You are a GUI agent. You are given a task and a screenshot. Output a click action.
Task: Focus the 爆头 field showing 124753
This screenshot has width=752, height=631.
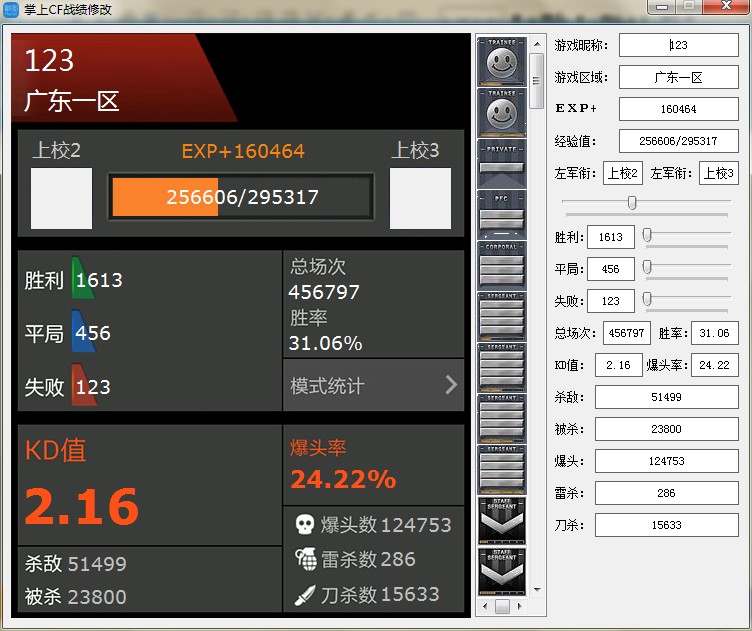pos(667,461)
